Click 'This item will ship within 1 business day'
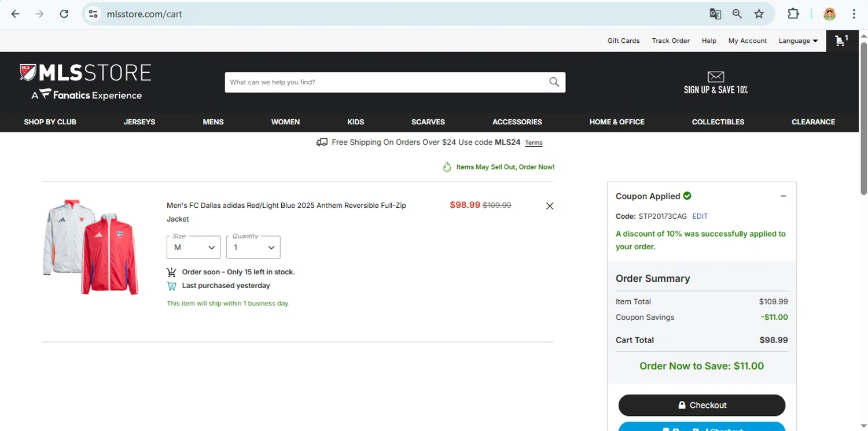868x431 pixels. (x=229, y=303)
